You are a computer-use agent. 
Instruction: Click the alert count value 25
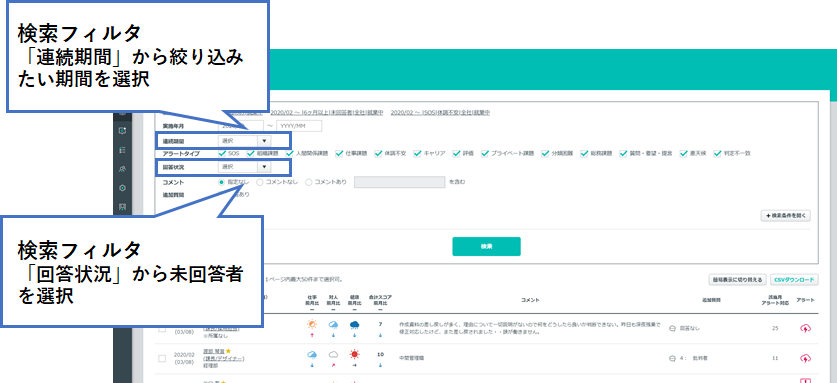(775, 329)
